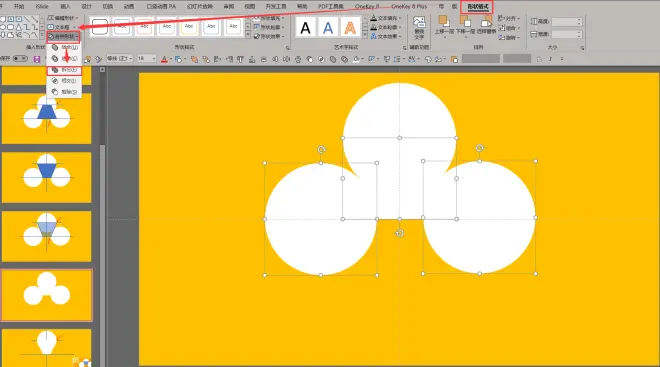Viewport: 660px width, 367px height.
Task: Apply the black A WordArt style
Action: 306,28
